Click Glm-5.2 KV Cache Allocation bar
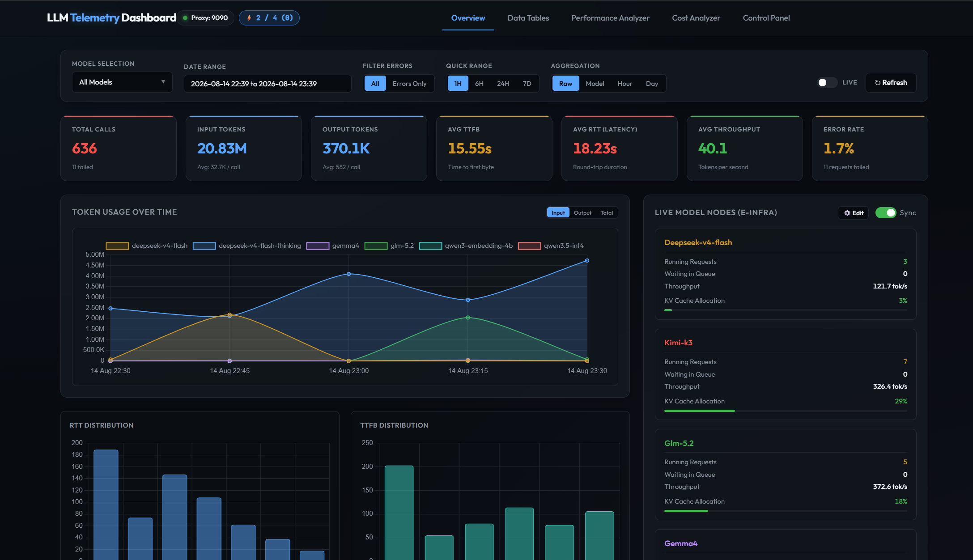973x560 pixels. [786, 511]
